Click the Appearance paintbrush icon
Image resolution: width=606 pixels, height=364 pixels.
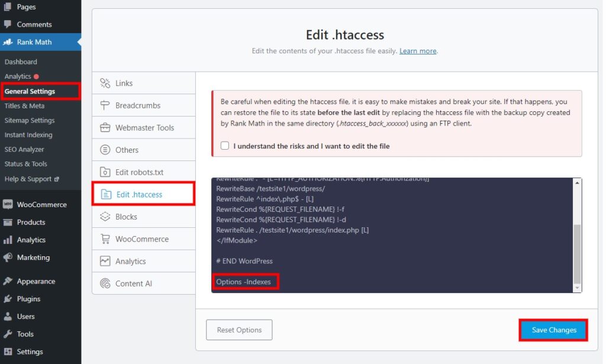click(x=7, y=281)
